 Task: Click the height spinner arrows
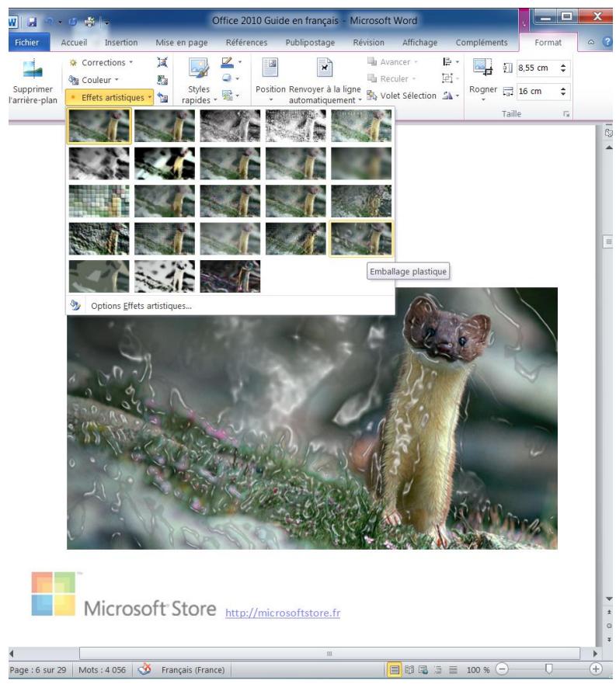(563, 68)
